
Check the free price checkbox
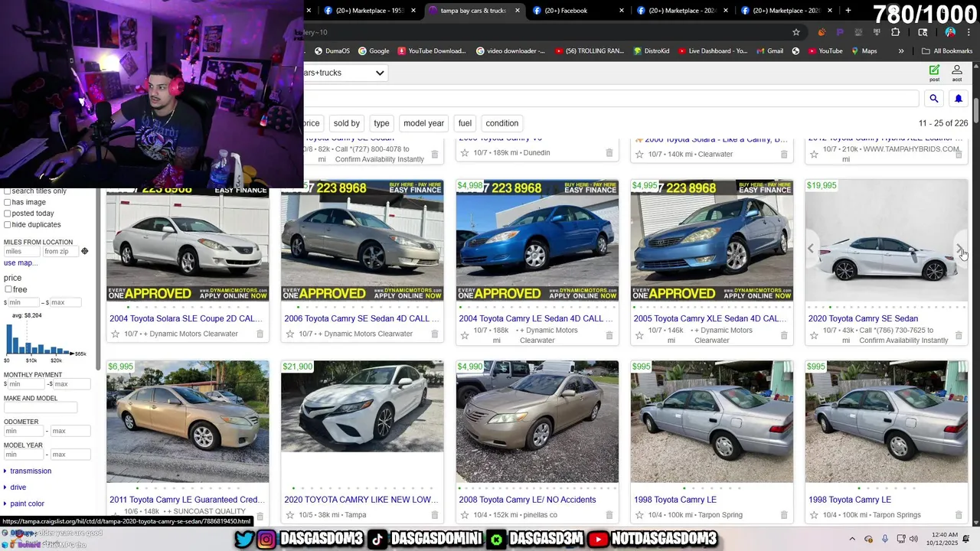[8, 289]
